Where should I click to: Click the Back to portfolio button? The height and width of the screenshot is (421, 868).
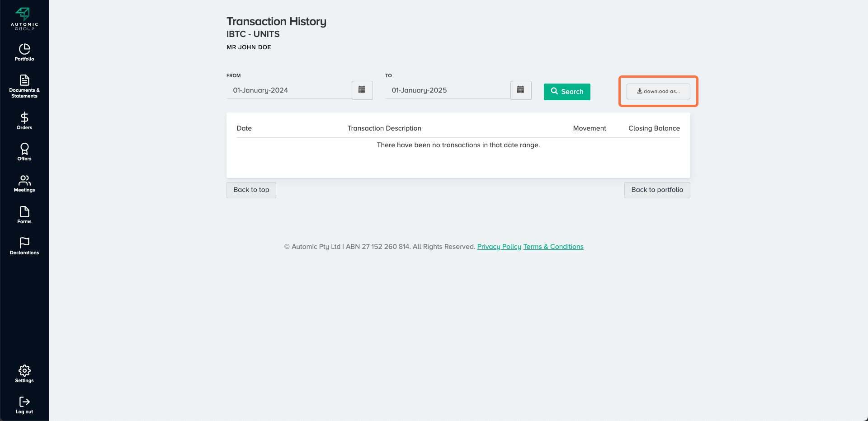pyautogui.click(x=657, y=190)
